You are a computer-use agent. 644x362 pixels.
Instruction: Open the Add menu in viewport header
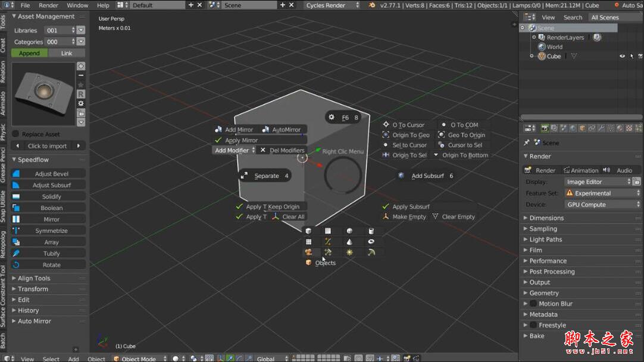click(x=74, y=358)
